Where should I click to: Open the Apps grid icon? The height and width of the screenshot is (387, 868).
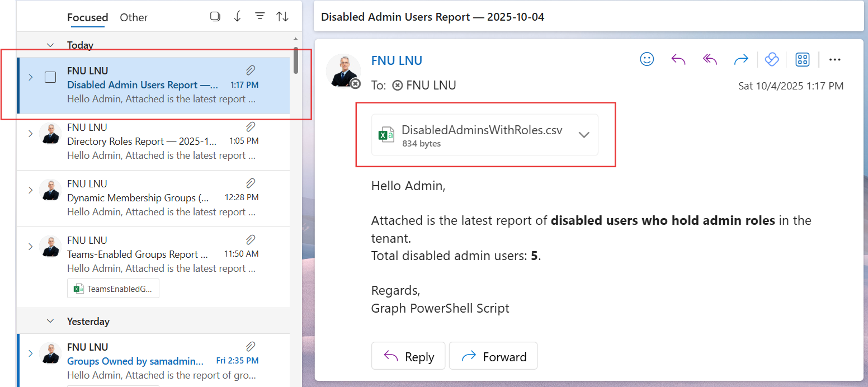(x=803, y=59)
